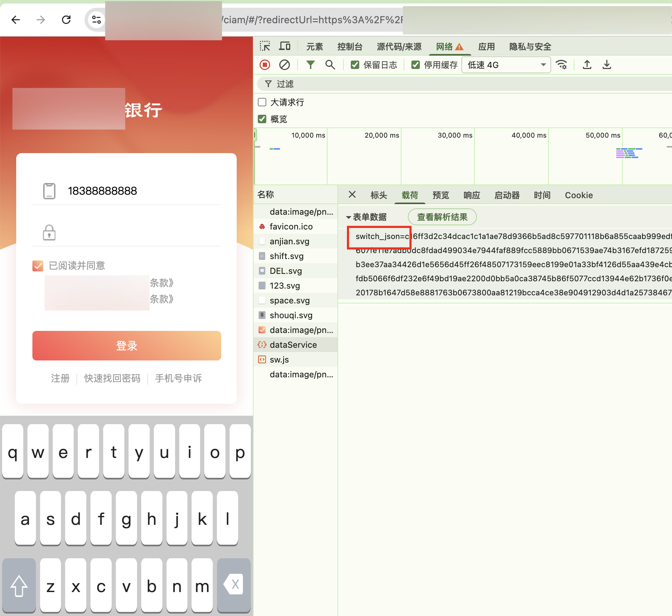Image resolution: width=672 pixels, height=616 pixels.
Task: Click the stop recording network log icon
Action: (265, 65)
